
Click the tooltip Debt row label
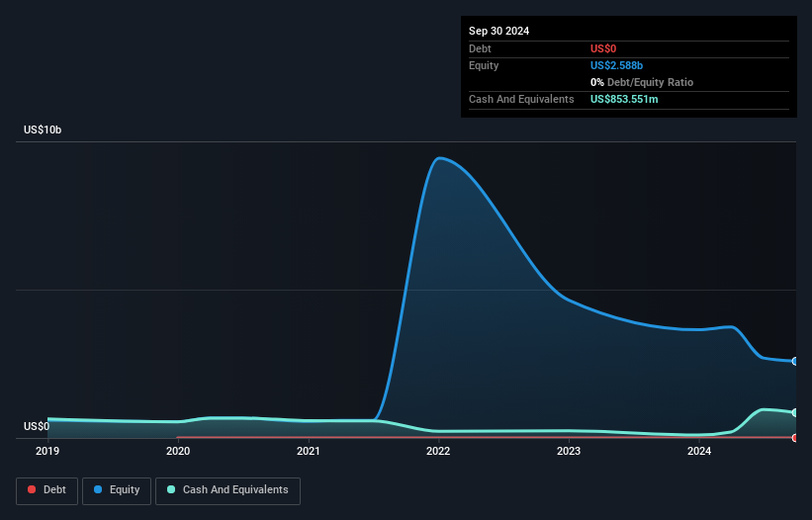coord(480,48)
